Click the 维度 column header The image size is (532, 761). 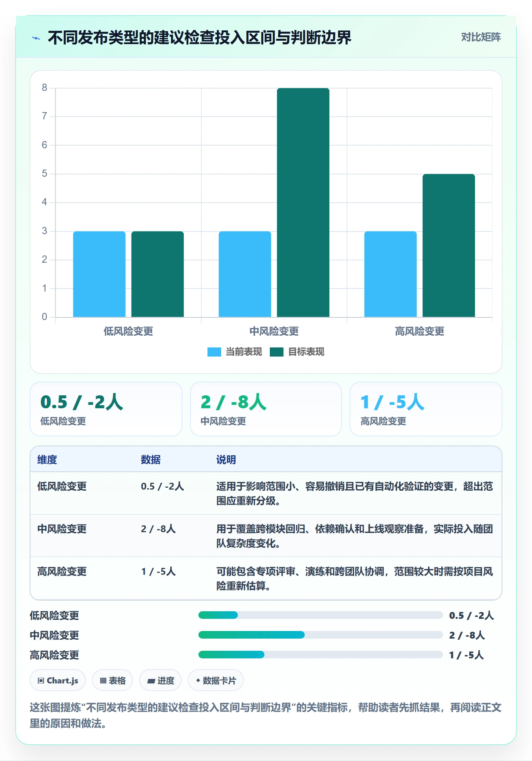coord(47,460)
